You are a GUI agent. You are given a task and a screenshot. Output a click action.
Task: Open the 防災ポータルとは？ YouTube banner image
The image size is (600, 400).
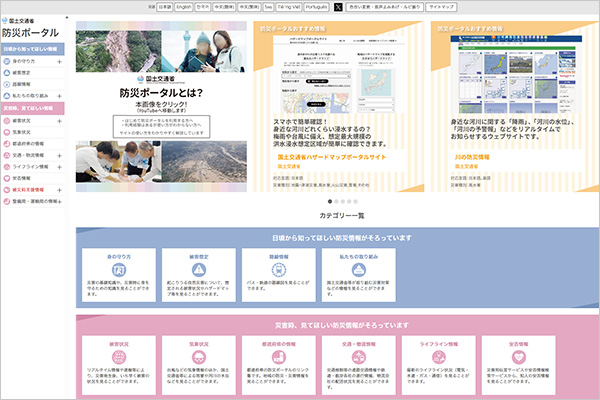pyautogui.click(x=161, y=106)
